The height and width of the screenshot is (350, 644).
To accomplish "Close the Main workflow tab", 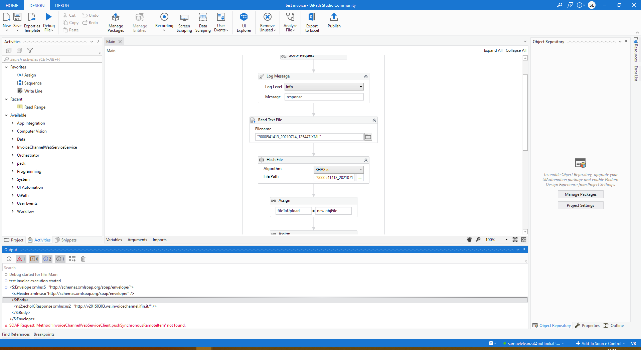I will [120, 42].
